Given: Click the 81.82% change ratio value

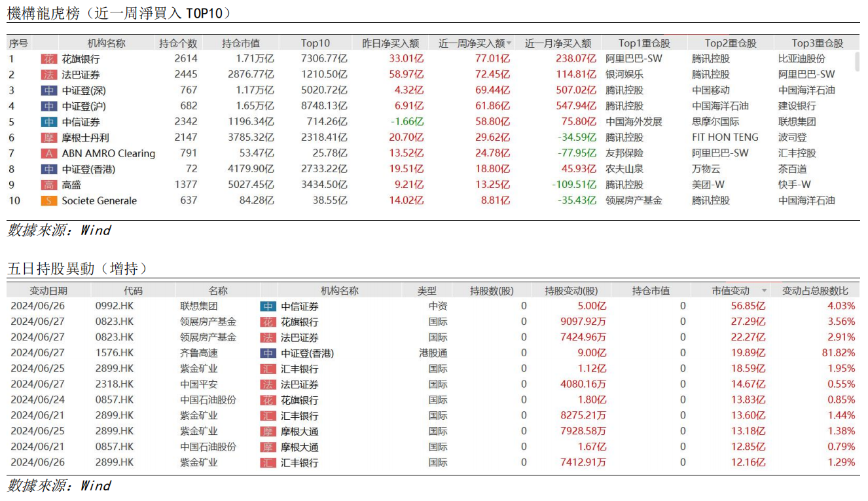Looking at the screenshot, I should (x=838, y=353).
